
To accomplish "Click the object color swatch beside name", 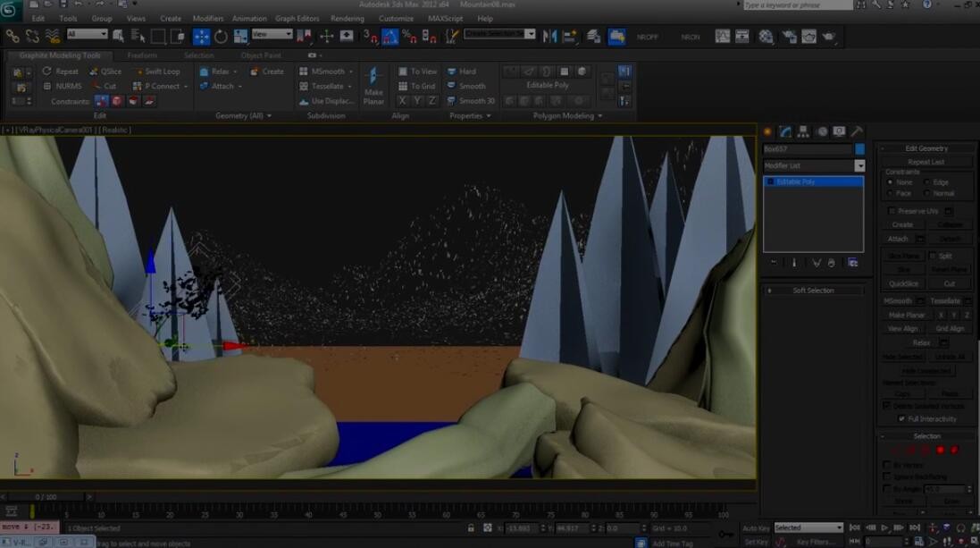I will pos(860,149).
